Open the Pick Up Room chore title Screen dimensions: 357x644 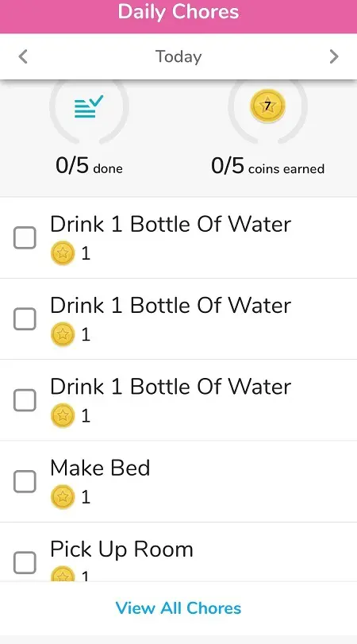(x=121, y=550)
